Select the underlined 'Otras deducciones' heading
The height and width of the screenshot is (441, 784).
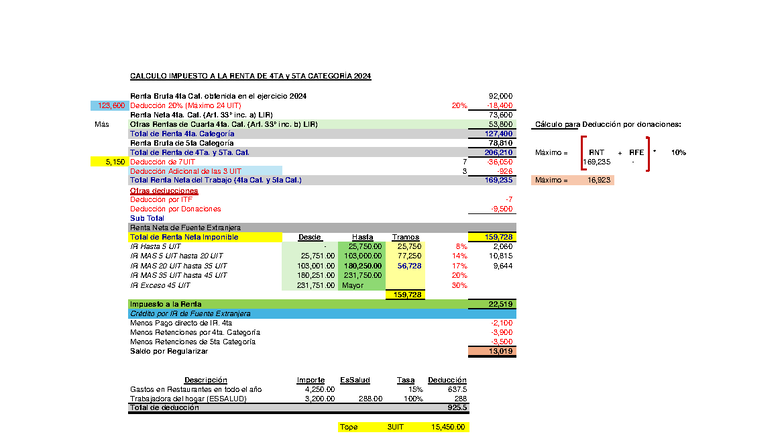click(x=164, y=190)
